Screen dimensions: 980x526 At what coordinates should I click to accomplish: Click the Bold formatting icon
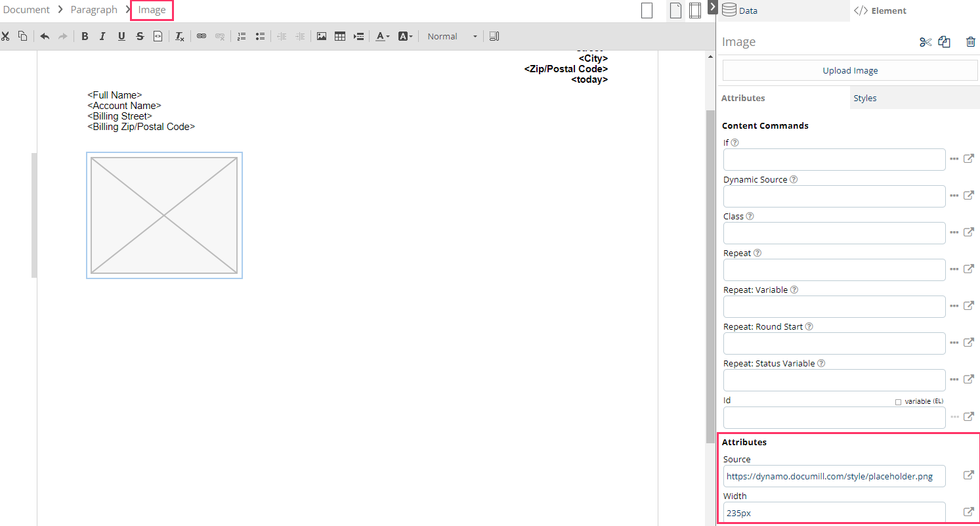85,37
